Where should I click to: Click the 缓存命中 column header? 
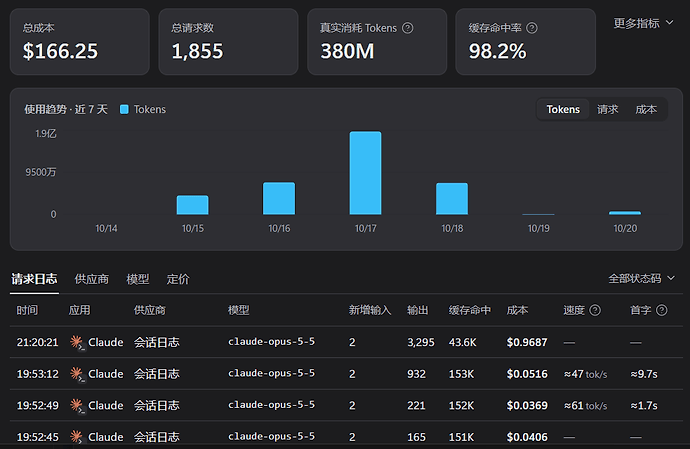click(x=470, y=310)
